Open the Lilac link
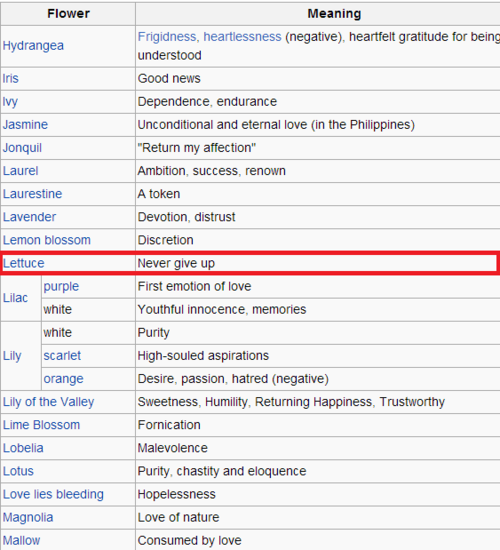This screenshot has width=500, height=550. (15, 298)
